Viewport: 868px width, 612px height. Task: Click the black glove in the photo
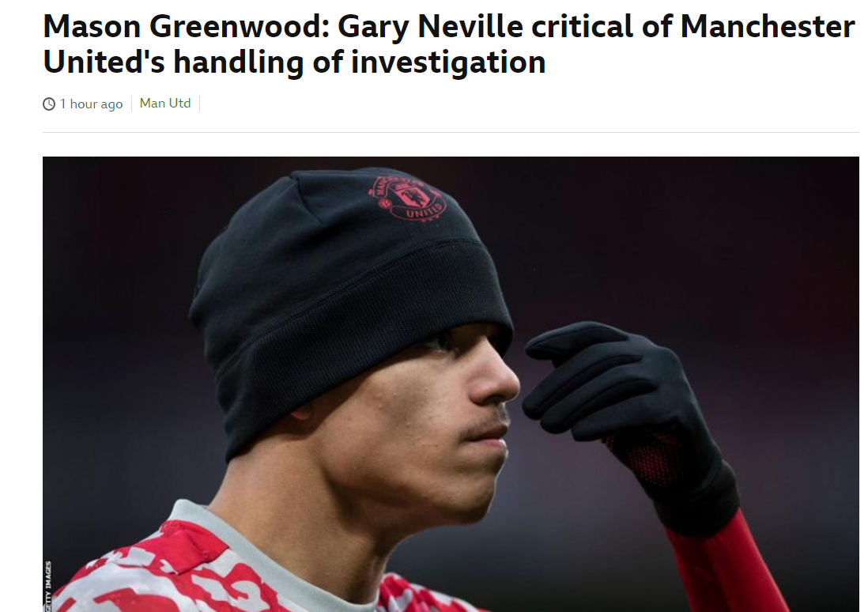tap(620, 410)
